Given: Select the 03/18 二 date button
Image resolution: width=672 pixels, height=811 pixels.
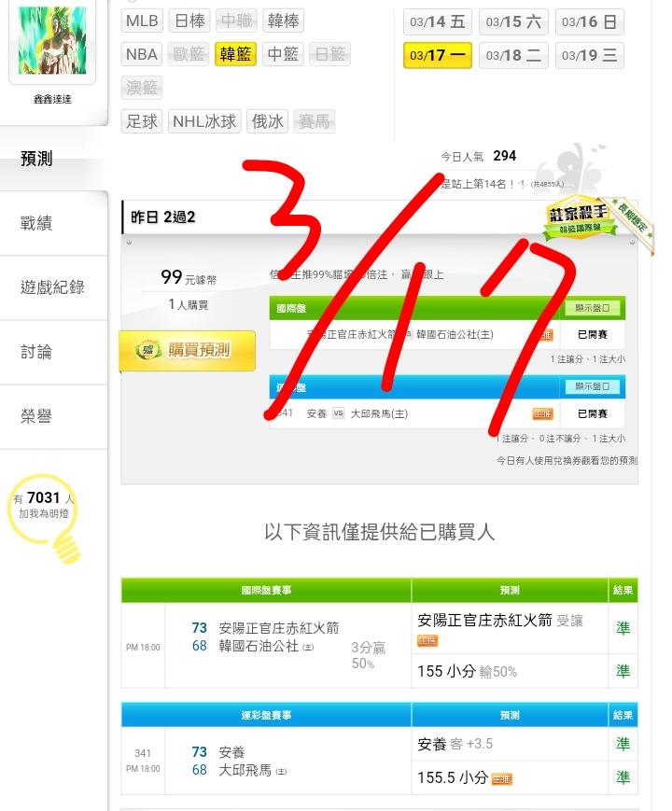Looking at the screenshot, I should 513,55.
